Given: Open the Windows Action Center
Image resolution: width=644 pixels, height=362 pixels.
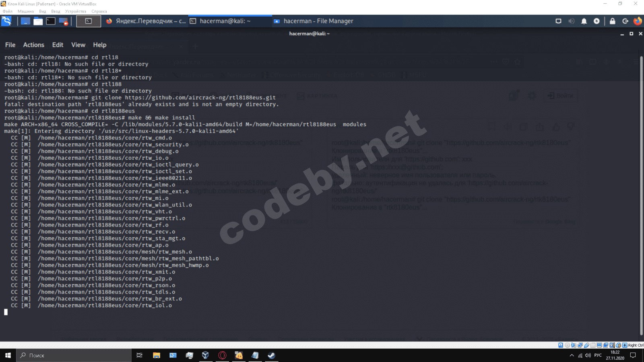Looking at the screenshot, I should [x=633, y=355].
